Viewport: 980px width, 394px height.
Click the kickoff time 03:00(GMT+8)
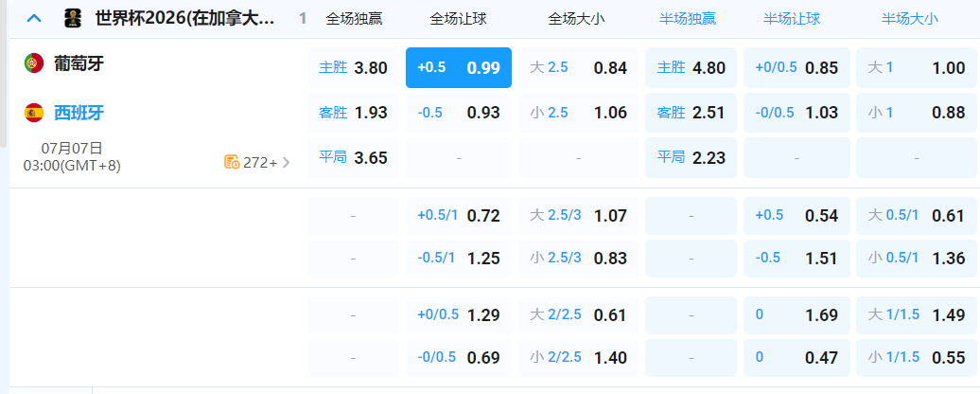pos(72,166)
